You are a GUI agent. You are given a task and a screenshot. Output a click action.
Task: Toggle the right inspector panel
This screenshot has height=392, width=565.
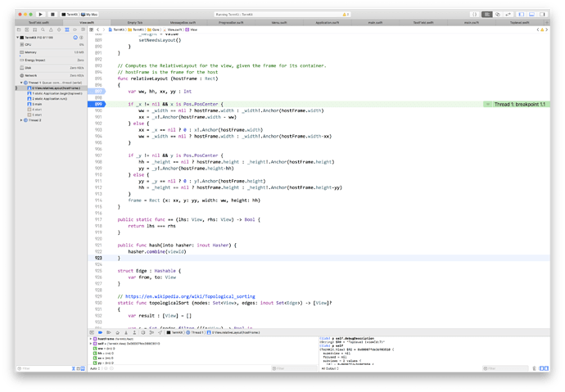542,15
